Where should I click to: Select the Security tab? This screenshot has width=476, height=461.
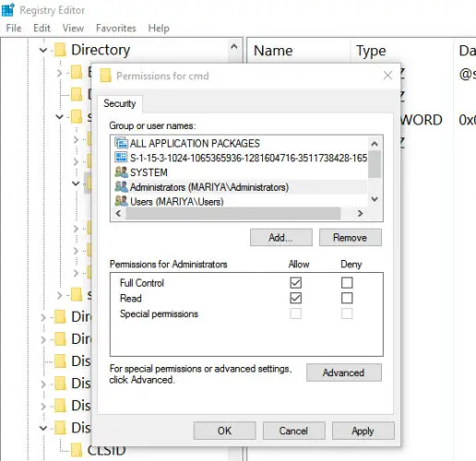click(x=120, y=103)
